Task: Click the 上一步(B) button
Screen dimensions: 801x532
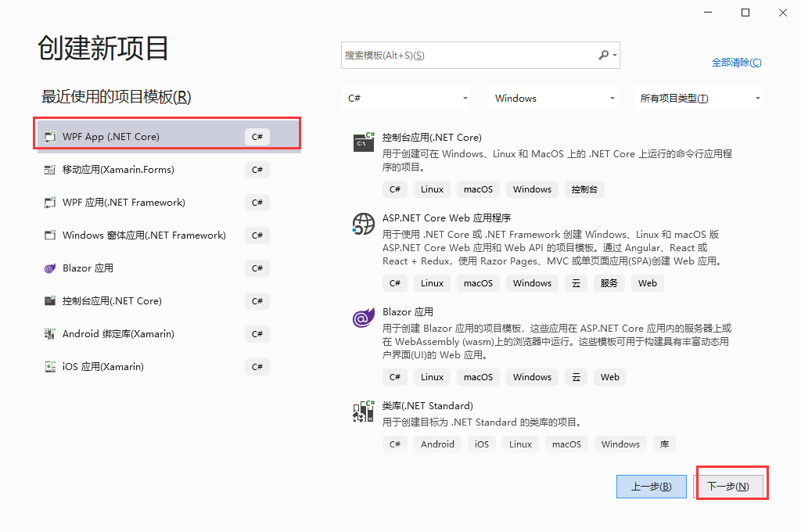Action: (x=651, y=486)
